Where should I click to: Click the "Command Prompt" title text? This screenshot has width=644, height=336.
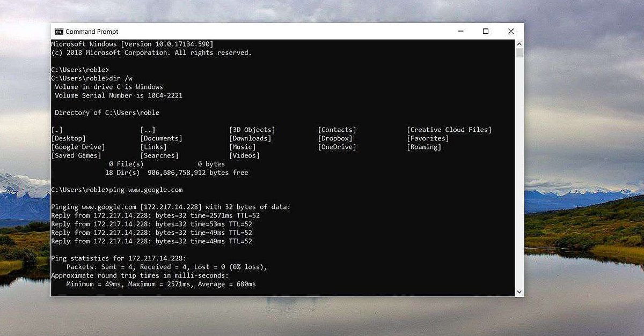coord(92,32)
